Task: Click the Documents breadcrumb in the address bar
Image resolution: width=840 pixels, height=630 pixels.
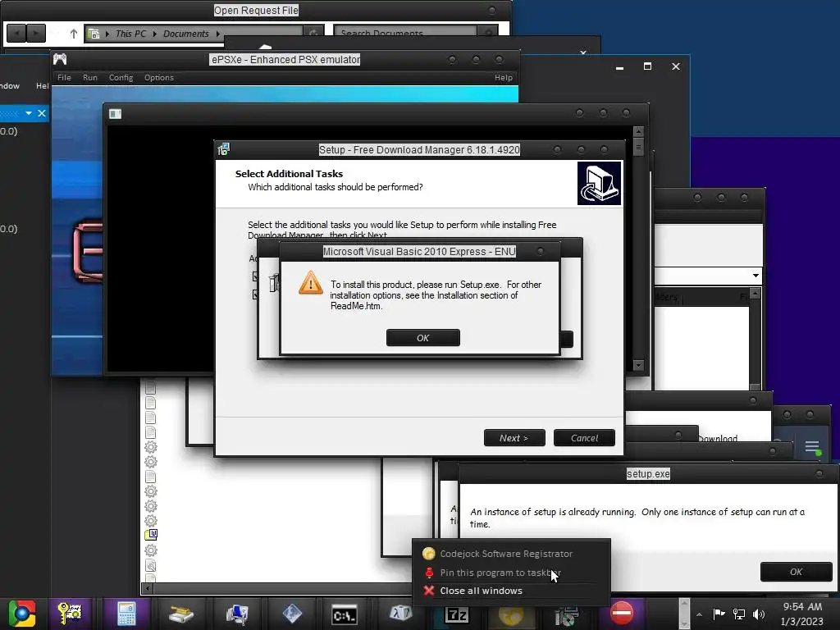Action: click(x=186, y=34)
